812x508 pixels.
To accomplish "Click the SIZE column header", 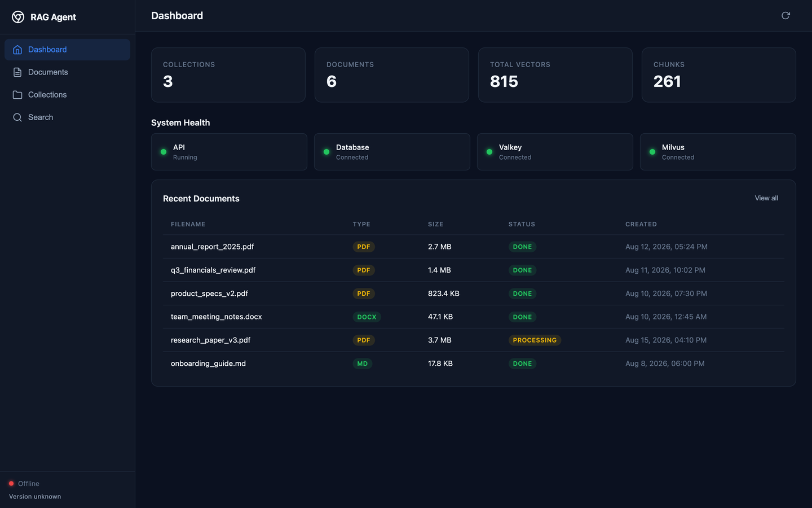I will click(x=435, y=224).
